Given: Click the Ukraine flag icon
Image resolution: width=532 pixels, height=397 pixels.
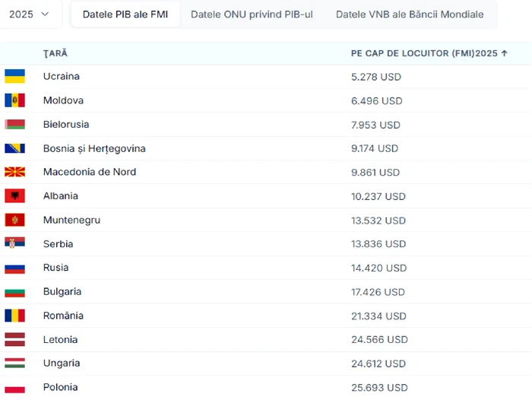Looking at the screenshot, I should 14,76.
